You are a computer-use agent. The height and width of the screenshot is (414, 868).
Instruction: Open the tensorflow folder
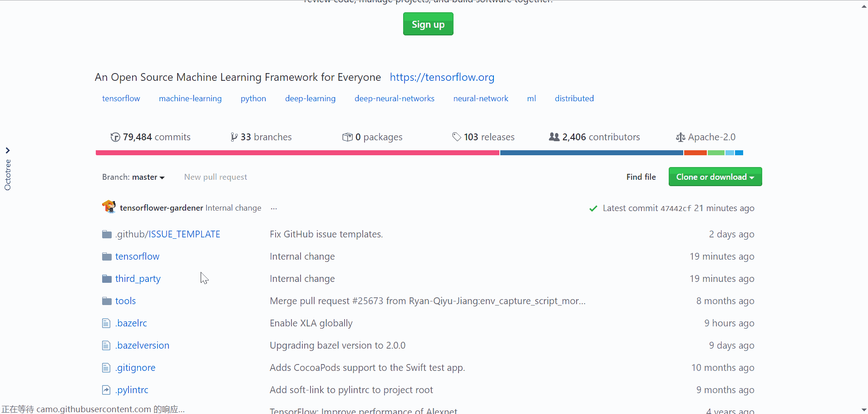click(137, 256)
